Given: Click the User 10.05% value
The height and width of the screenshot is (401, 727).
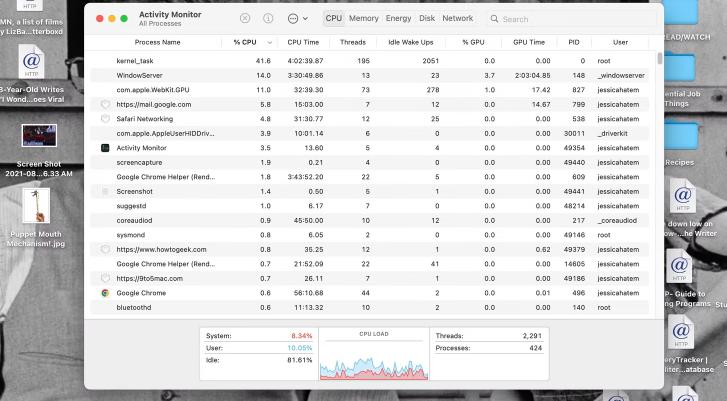Looking at the screenshot, I should click(x=300, y=348).
